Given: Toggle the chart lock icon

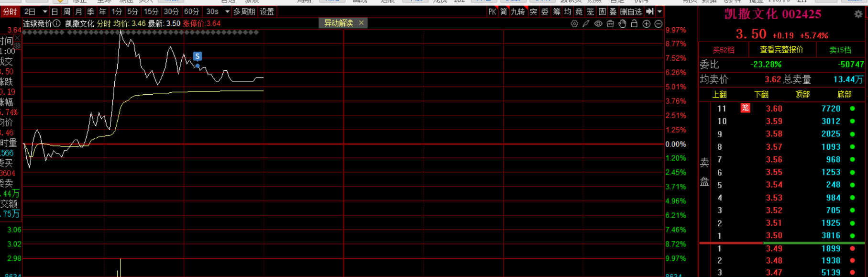Looking at the screenshot, I should 634,23.
